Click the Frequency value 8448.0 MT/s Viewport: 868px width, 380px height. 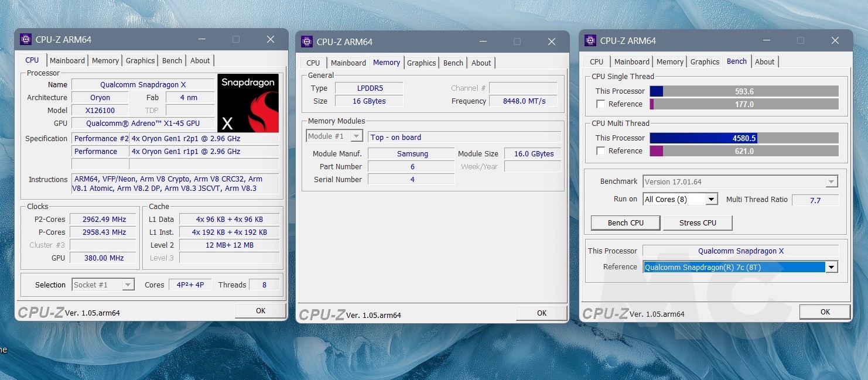tap(524, 101)
